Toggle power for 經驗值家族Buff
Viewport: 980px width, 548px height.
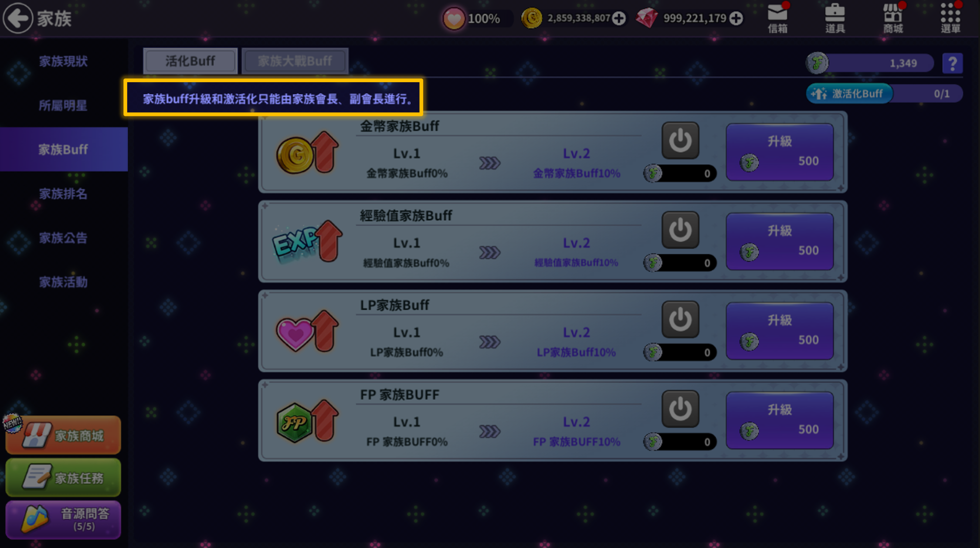pyautogui.click(x=680, y=230)
